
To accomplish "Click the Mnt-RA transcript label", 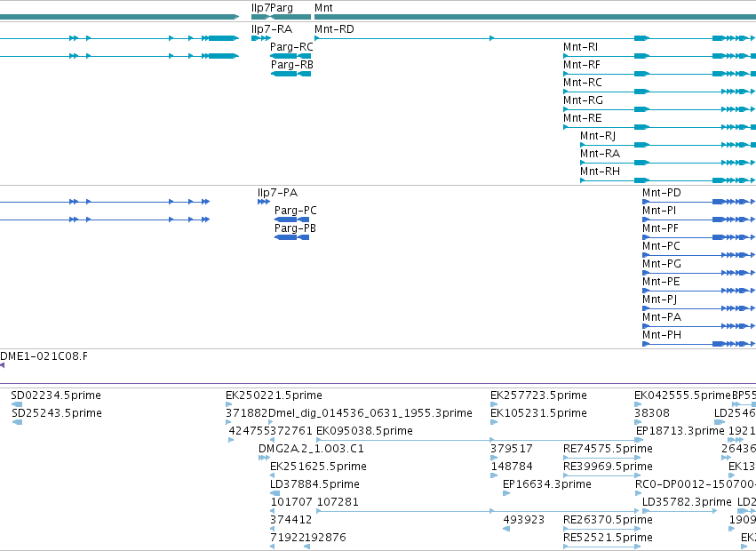I will pyautogui.click(x=600, y=154).
